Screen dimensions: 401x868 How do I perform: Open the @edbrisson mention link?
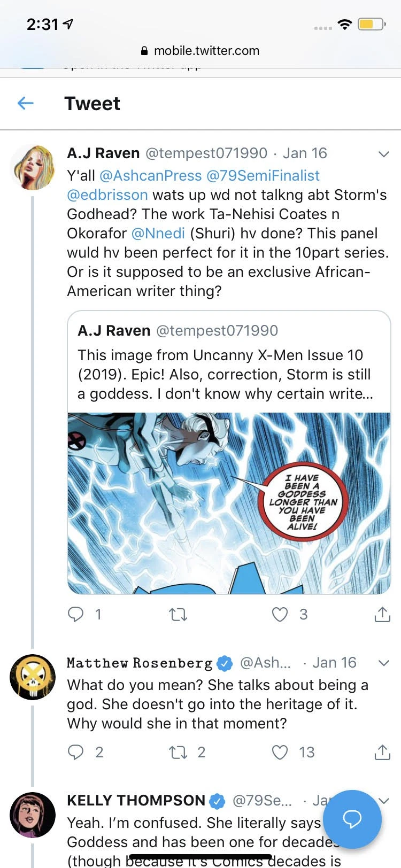pyautogui.click(x=107, y=195)
